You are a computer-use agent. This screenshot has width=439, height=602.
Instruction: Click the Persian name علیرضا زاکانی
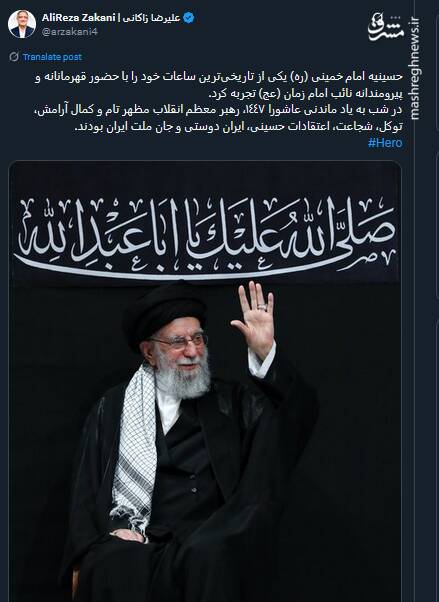(x=151, y=18)
